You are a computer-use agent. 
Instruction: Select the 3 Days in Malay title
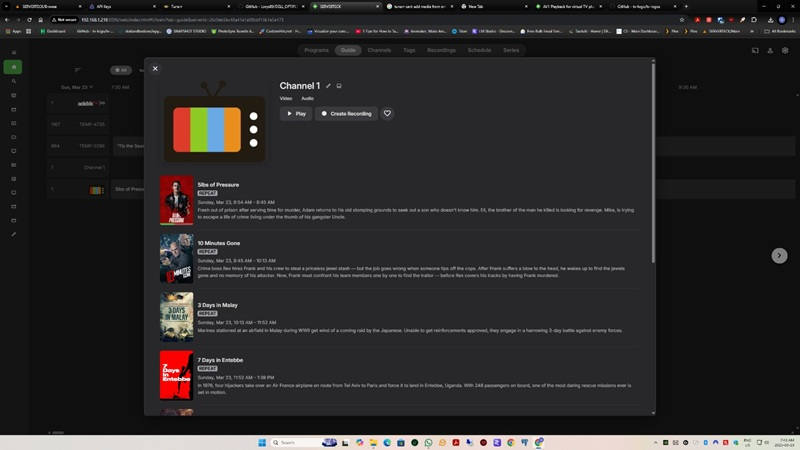pyautogui.click(x=217, y=305)
